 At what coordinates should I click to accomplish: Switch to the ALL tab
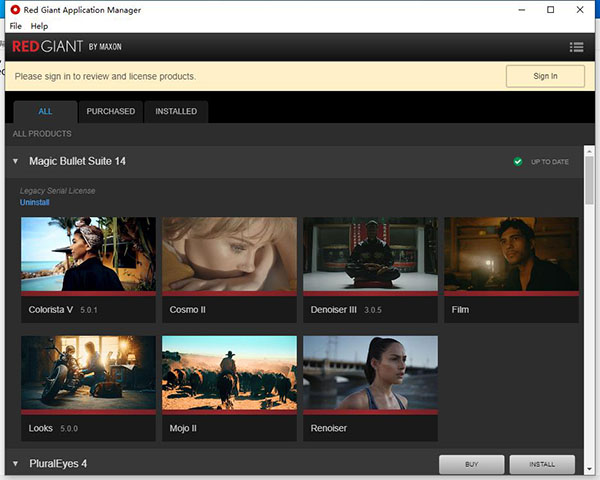[x=45, y=111]
